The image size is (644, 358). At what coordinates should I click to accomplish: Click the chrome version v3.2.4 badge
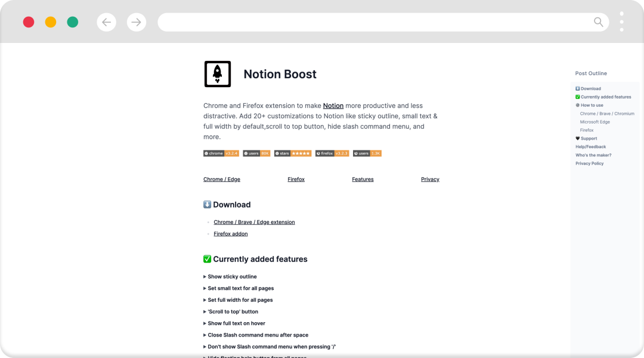221,153
